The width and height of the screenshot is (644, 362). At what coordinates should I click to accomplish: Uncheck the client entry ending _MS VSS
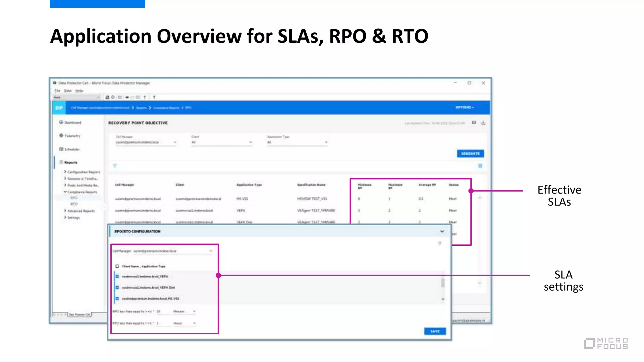[x=117, y=299]
